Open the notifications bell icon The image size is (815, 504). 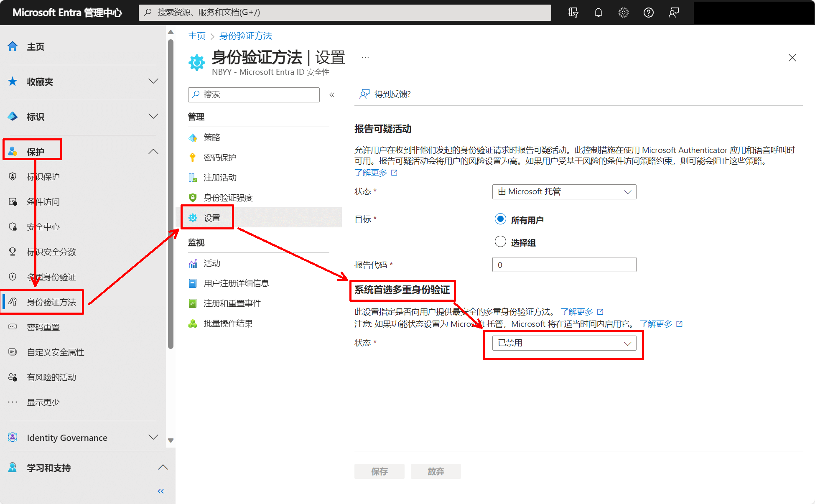click(x=598, y=13)
